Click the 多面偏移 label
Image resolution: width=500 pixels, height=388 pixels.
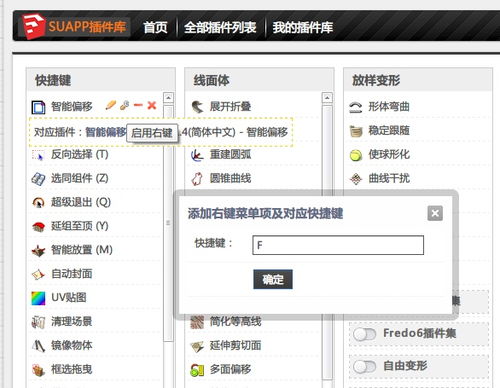coord(230,370)
